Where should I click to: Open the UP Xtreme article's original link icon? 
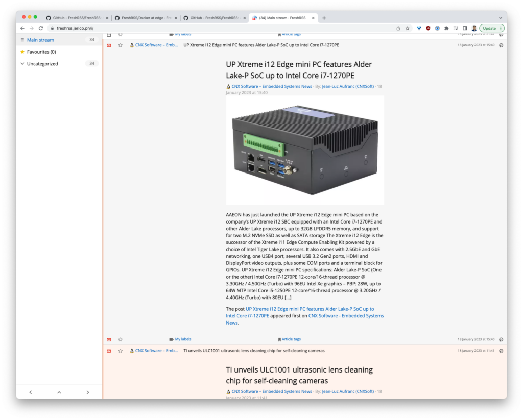[x=501, y=45]
